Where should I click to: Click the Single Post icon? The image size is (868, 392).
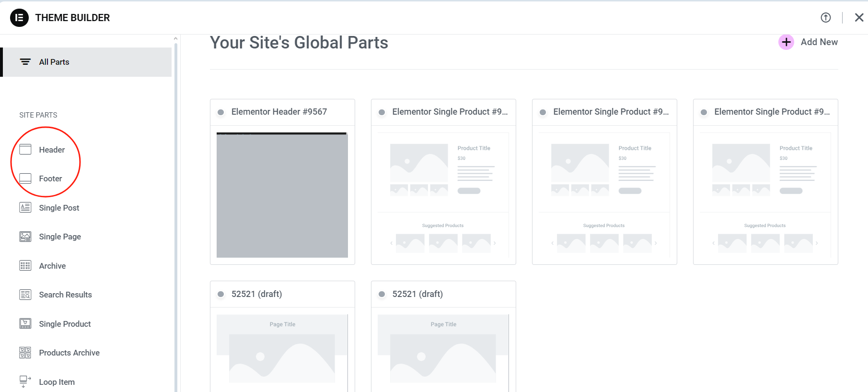click(25, 208)
